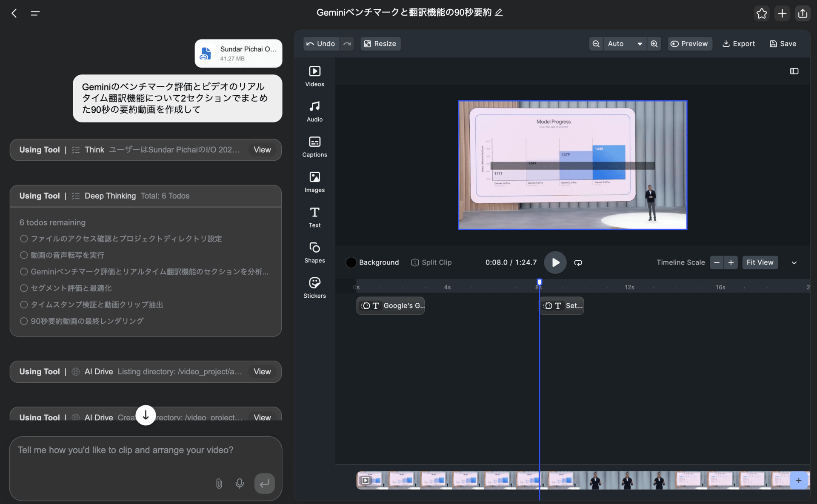Jump to latest chat with down arrow
The height and width of the screenshot is (504, 817).
146,415
